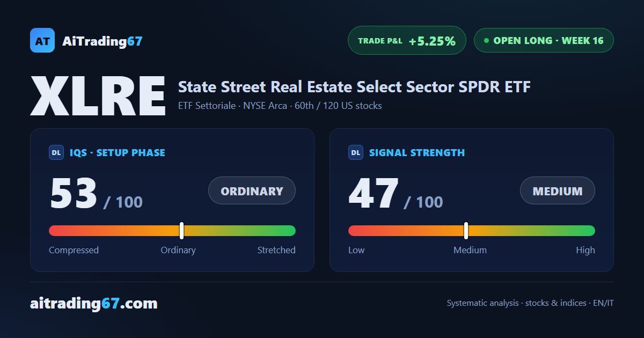
Task: Click the ORDINARY pill button
Action: (x=252, y=190)
